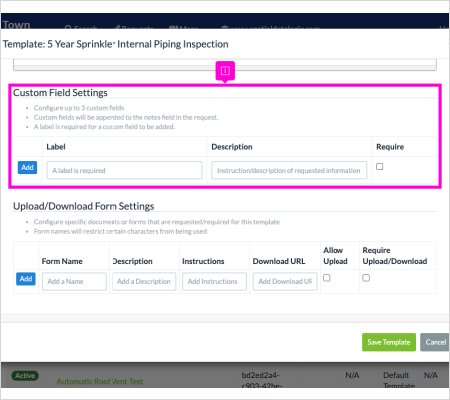
Task: Click the Upload/Download Form Settings heading
Action: pyautogui.click(x=84, y=206)
